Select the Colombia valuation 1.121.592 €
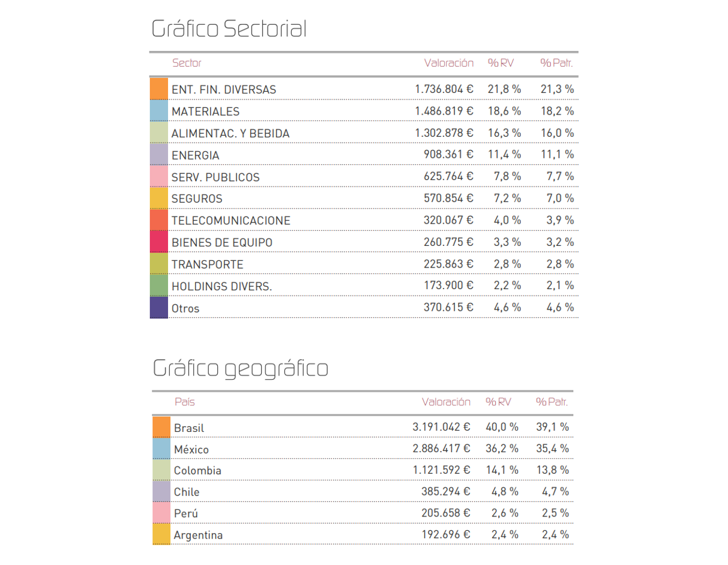This screenshot has height=565, width=728. (x=441, y=470)
